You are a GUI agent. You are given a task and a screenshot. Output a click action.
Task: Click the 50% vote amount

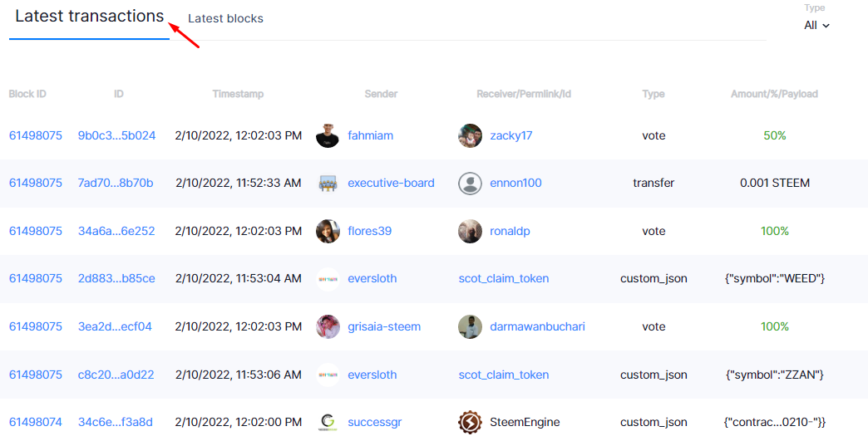point(774,135)
